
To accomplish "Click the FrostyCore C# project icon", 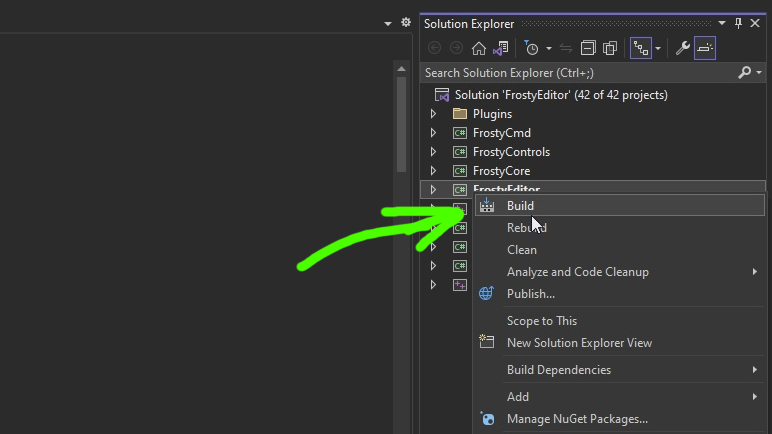I will [x=460, y=171].
